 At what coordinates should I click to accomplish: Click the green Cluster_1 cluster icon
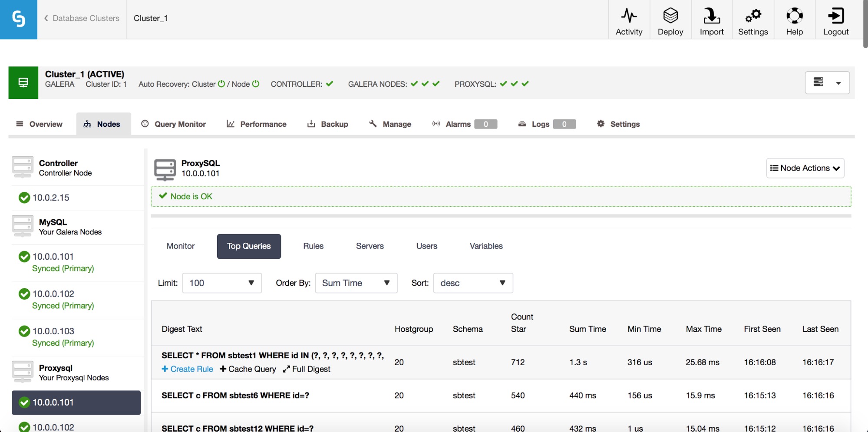click(x=23, y=82)
